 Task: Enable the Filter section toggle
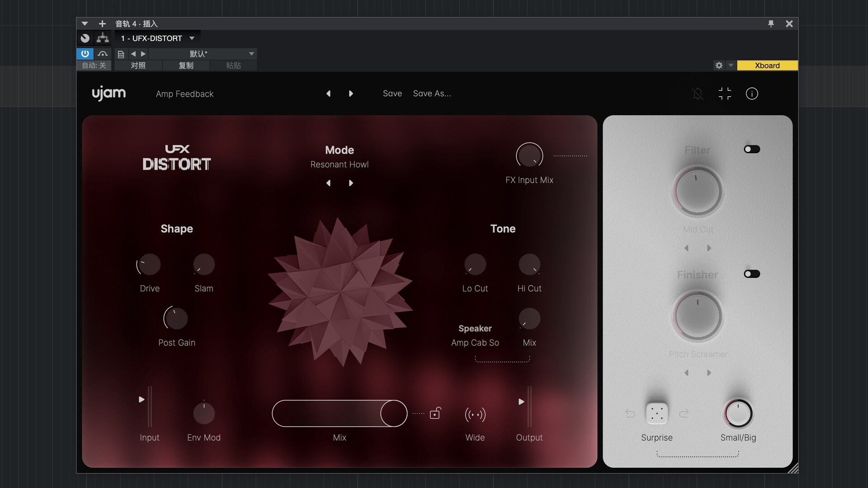(x=752, y=149)
